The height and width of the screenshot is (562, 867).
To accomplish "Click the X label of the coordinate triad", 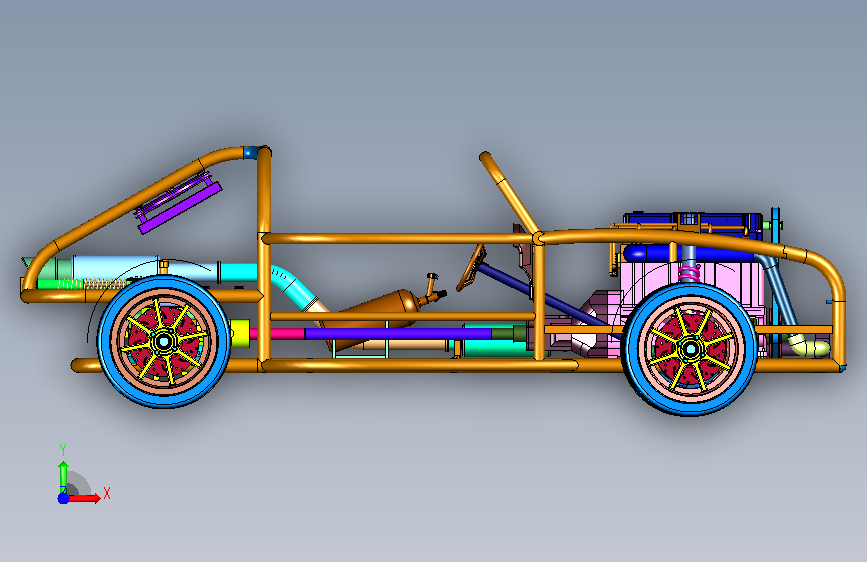I will click(107, 493).
